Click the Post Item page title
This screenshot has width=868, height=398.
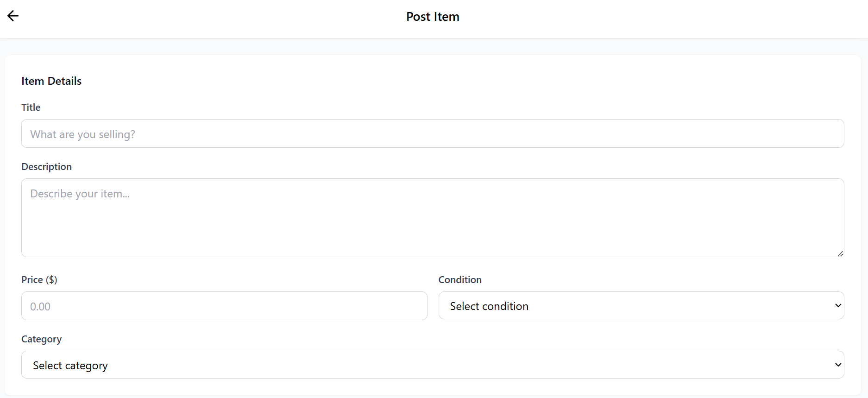pos(433,17)
